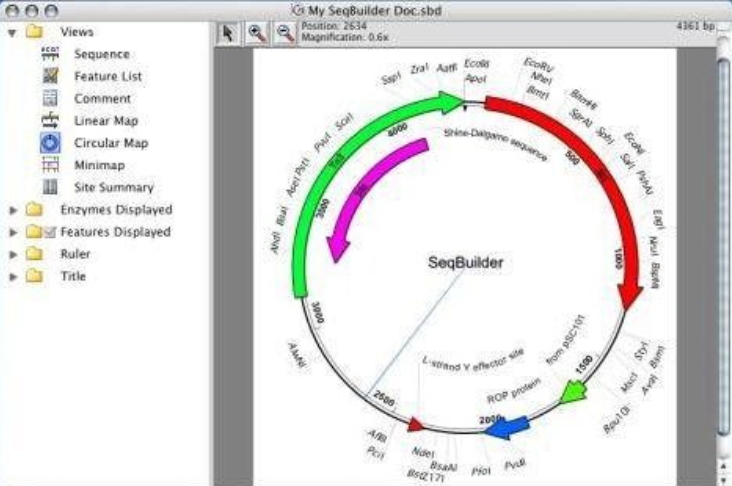Select Linear Map in the Views list

click(106, 120)
